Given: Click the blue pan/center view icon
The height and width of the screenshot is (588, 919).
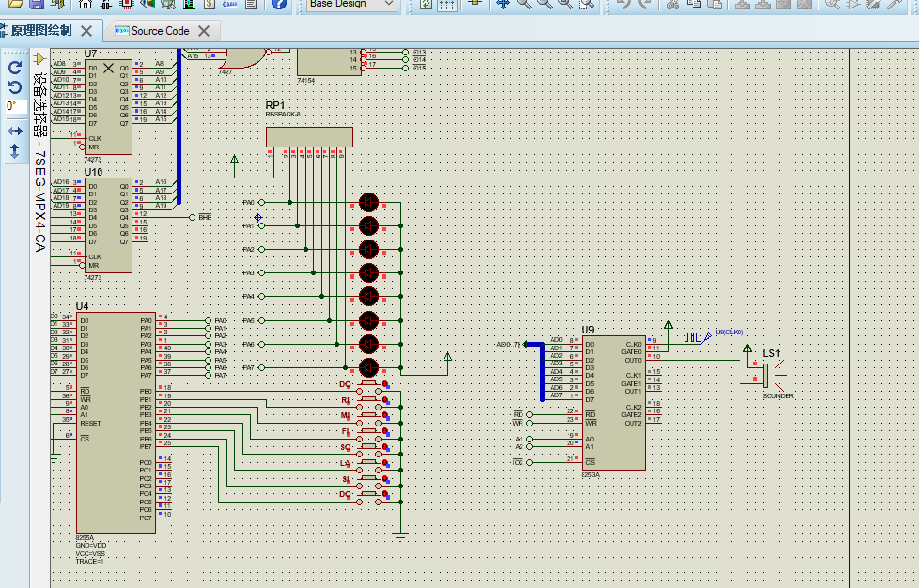Looking at the screenshot, I should (503, 4).
